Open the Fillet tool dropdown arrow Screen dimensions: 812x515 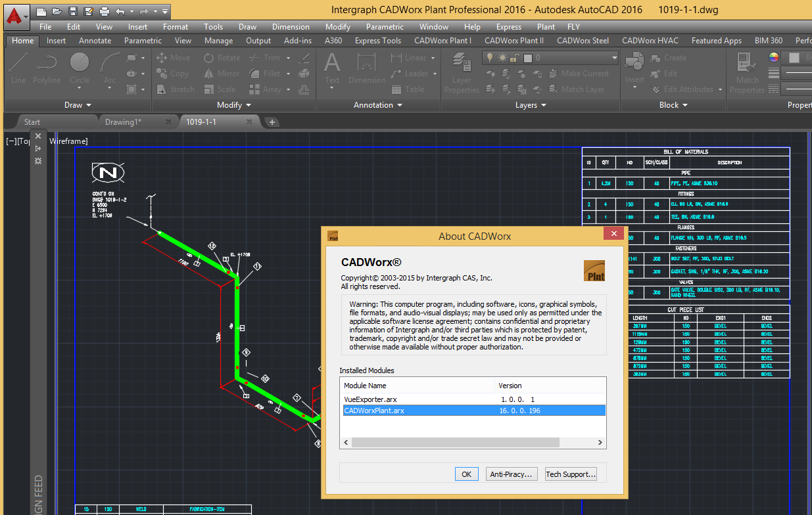(x=288, y=74)
